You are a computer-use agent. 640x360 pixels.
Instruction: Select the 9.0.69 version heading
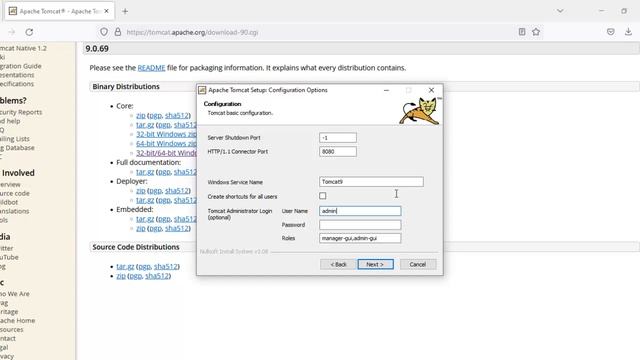[x=97, y=49]
